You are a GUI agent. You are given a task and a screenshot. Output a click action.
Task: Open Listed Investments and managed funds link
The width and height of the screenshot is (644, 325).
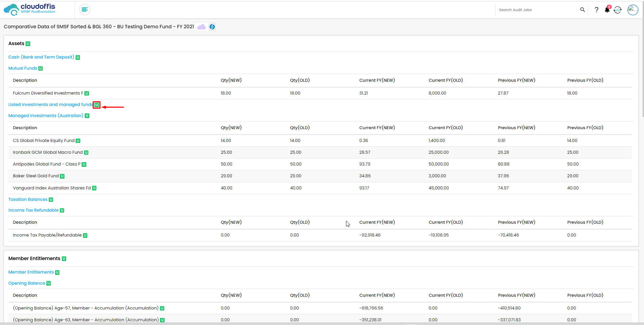(51, 105)
